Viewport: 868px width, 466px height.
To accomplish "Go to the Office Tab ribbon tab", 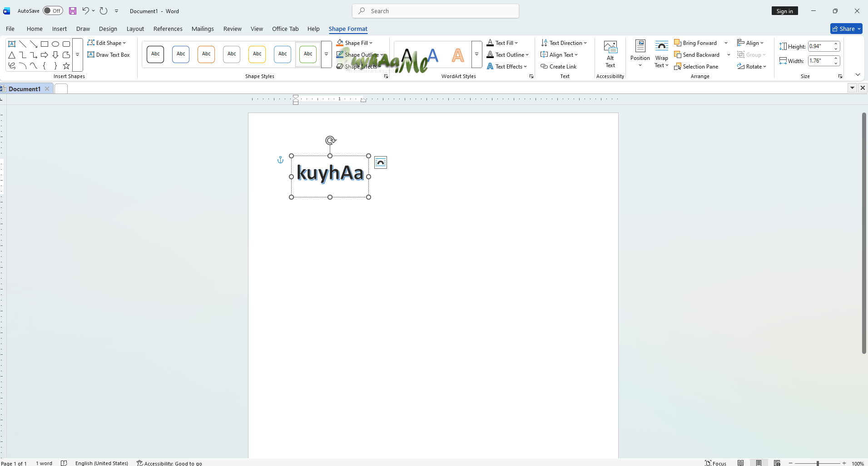I will pos(285,29).
